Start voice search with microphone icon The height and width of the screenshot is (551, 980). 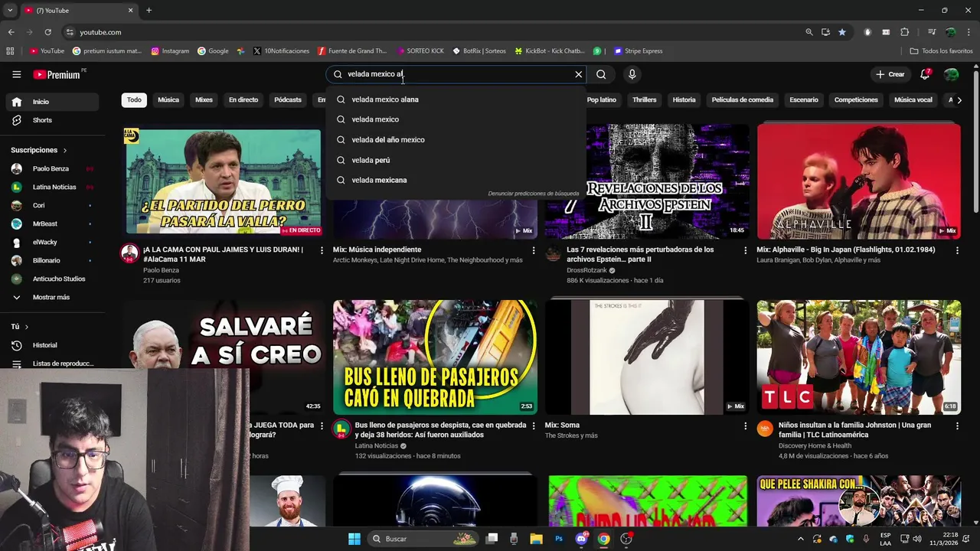(632, 74)
